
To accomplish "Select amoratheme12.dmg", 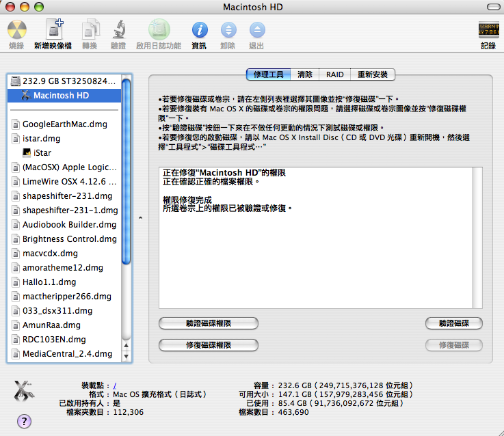I will tap(64, 268).
